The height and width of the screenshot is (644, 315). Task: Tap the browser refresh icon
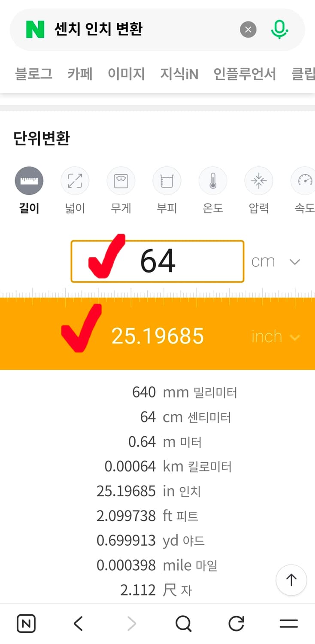click(236, 623)
